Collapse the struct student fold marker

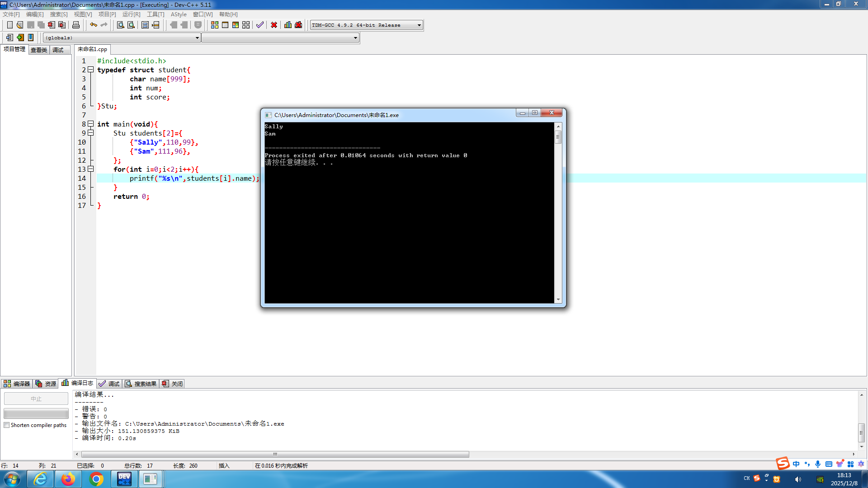pyautogui.click(x=90, y=70)
